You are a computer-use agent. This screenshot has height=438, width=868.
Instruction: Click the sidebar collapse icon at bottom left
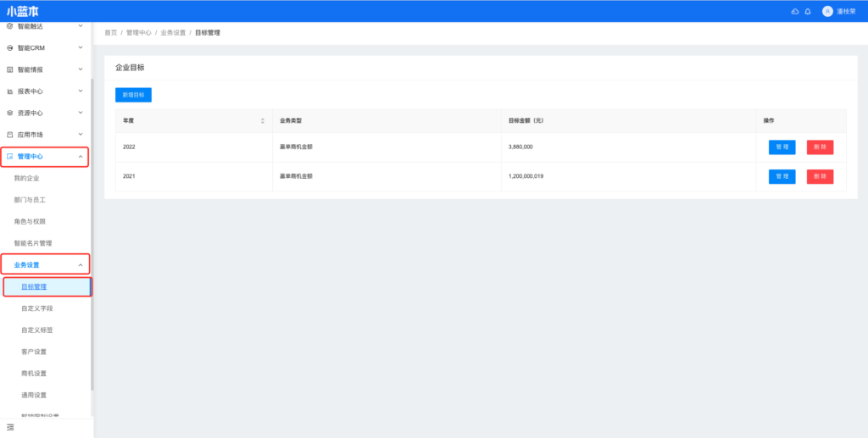coord(10,428)
